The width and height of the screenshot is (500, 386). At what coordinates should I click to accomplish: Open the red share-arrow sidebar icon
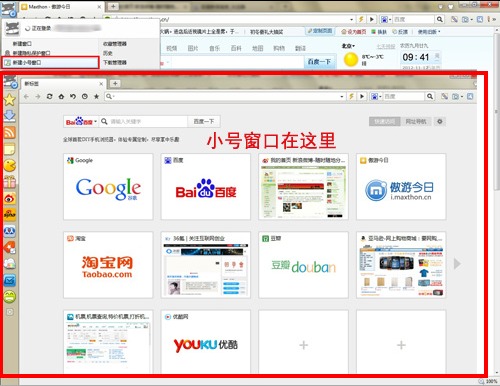pyautogui.click(x=10, y=247)
